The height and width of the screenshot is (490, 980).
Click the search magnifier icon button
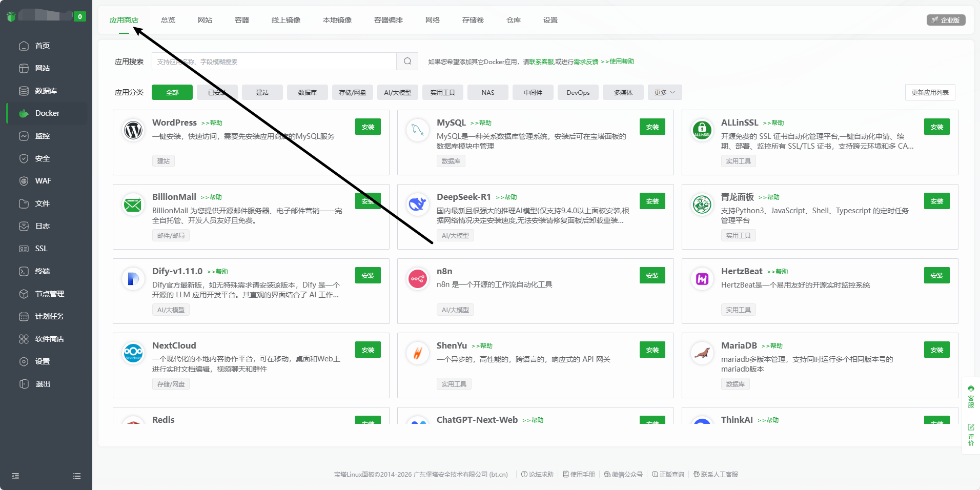(407, 62)
